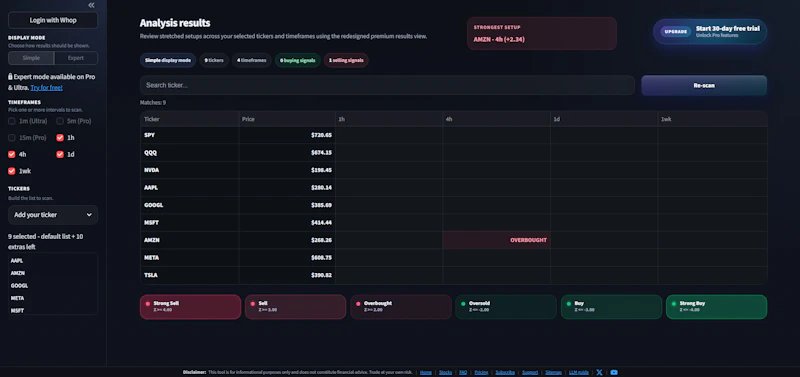Click the OVERBOUGHT cell for AMZN
The width and height of the screenshot is (800, 377).
click(x=496, y=240)
